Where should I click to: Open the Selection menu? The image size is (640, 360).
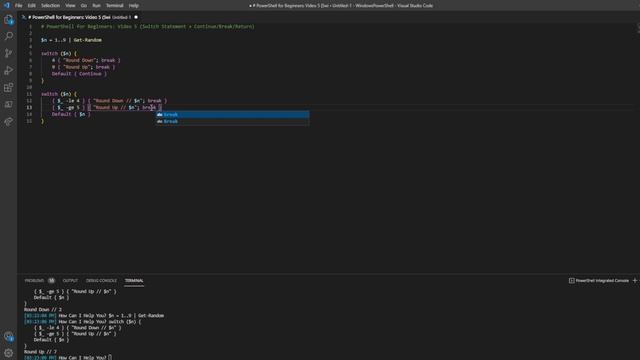pos(50,6)
